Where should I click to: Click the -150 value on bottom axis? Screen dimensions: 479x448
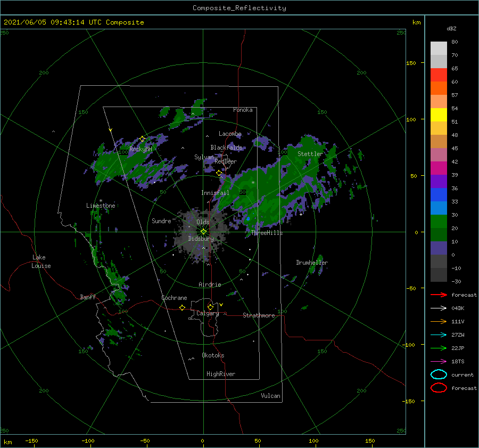click(x=31, y=441)
